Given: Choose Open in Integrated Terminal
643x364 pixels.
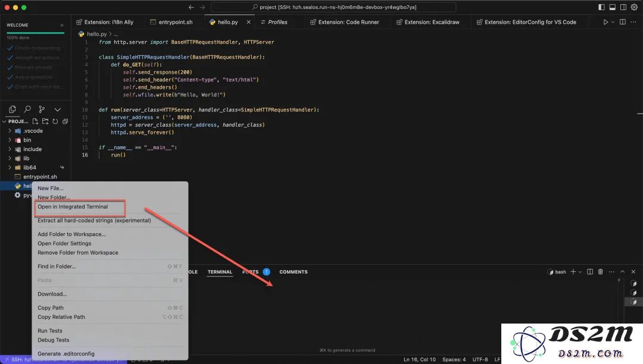Looking at the screenshot, I should (73, 207).
